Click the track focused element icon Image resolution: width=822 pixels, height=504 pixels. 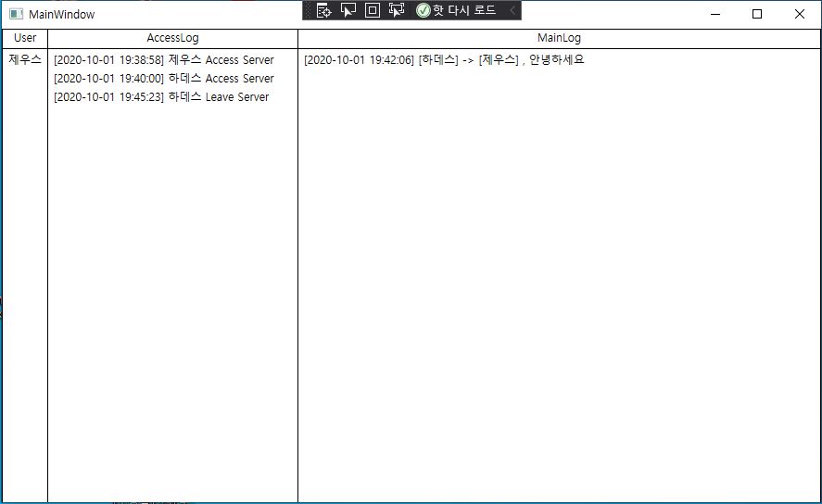[397, 10]
